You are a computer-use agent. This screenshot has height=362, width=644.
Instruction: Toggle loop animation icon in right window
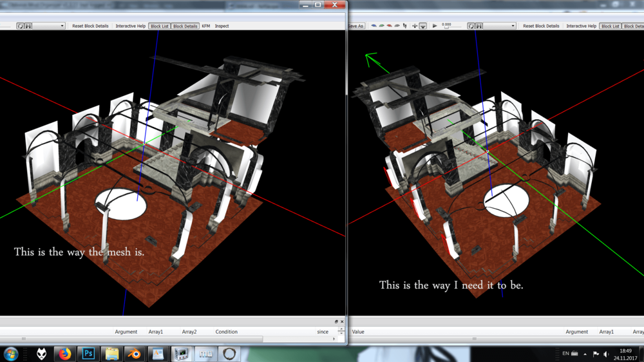click(471, 26)
